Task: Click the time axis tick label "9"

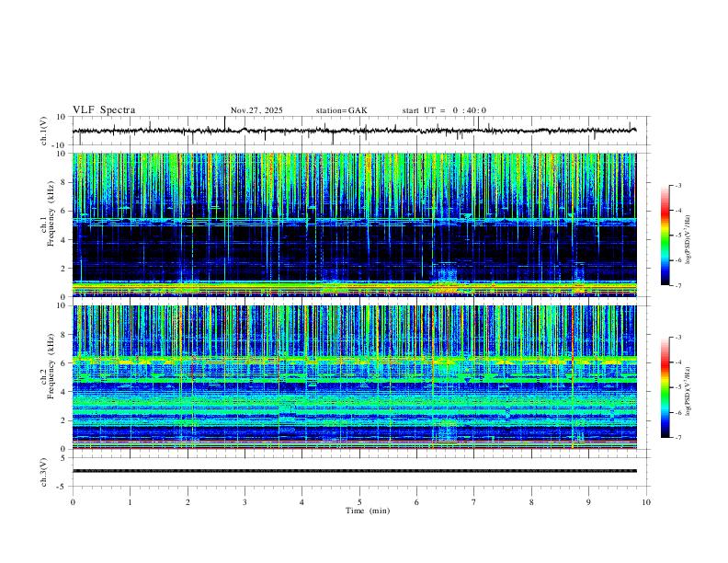Action: coord(588,502)
